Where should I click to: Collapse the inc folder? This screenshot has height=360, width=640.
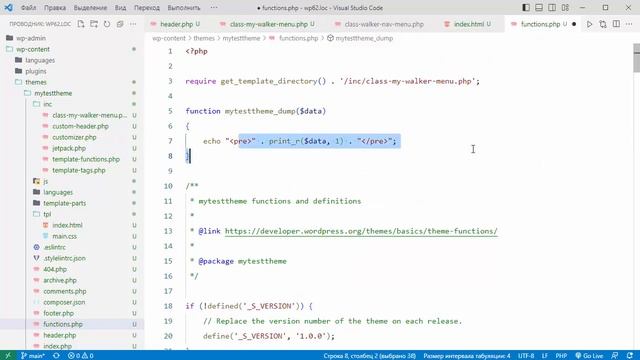pos(48,104)
